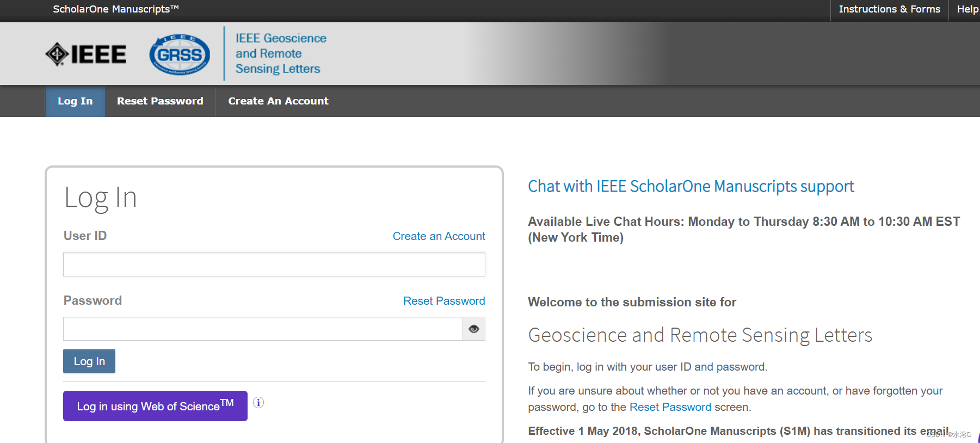Click the large Log In form heading
This screenshot has width=980, height=443.
pyautogui.click(x=100, y=198)
